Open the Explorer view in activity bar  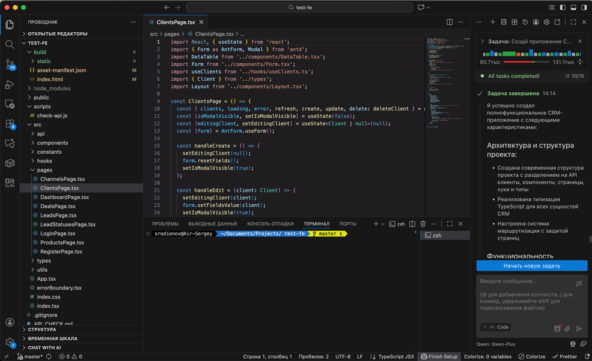click(x=10, y=25)
